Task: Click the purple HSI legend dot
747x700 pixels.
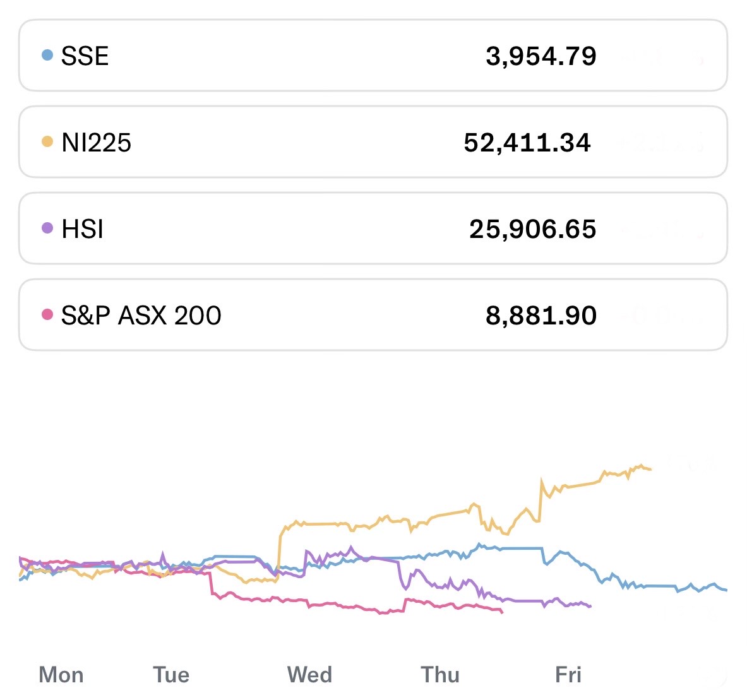Action: coord(47,228)
